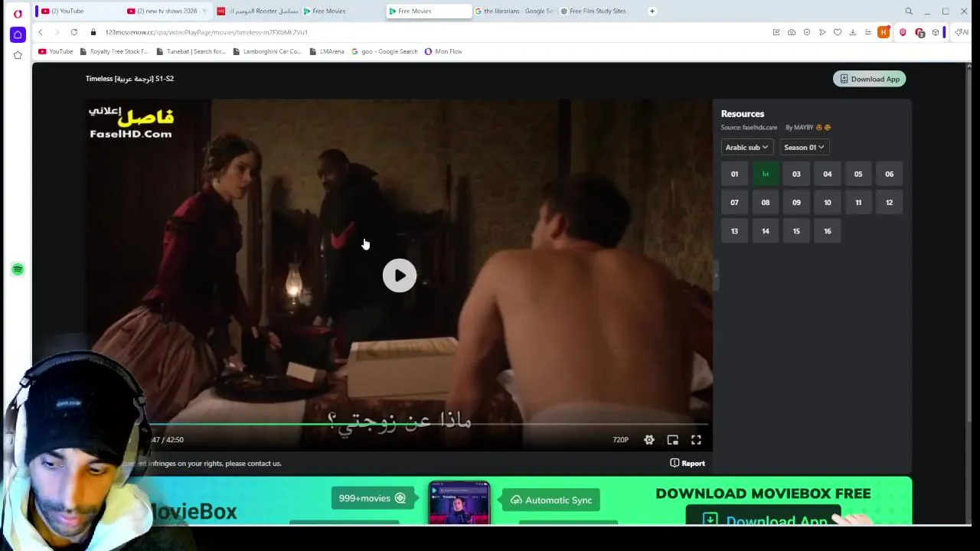Viewport: 980px width, 551px height.
Task: Open the downloads icon
Action: pos(853,32)
